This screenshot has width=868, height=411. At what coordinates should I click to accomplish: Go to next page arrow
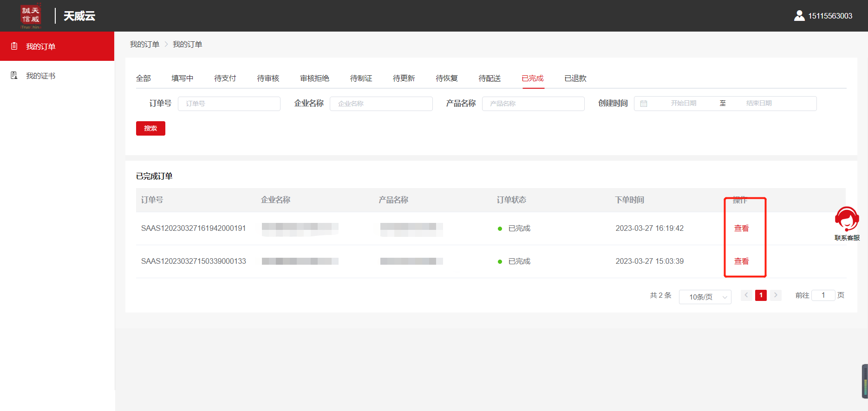(776, 295)
